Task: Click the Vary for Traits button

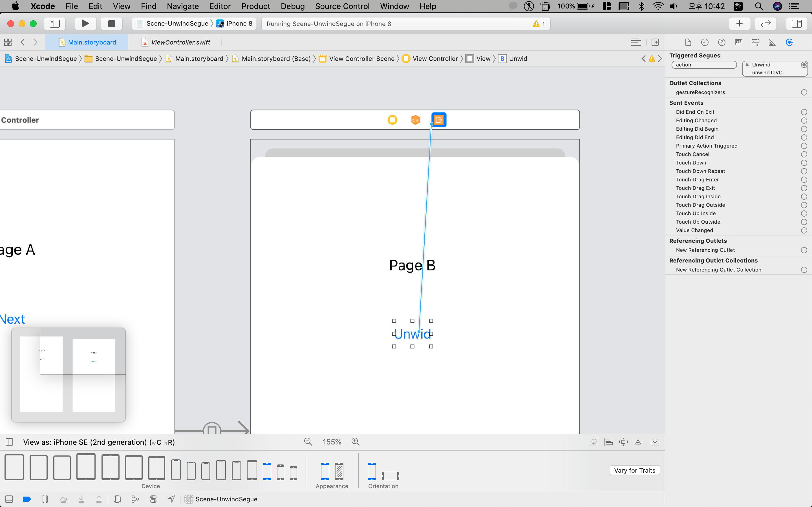Action: [x=634, y=470]
